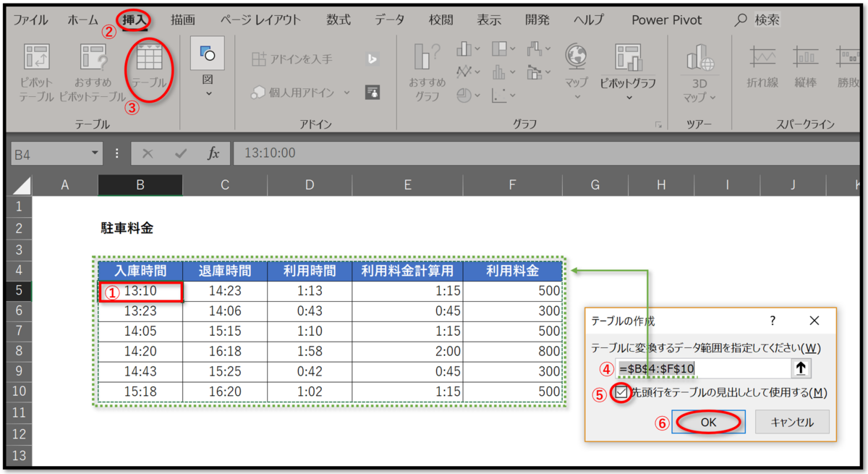The height and width of the screenshot is (474, 868).
Task: Click the 利用料金計算用 header cell
Action: [408, 271]
